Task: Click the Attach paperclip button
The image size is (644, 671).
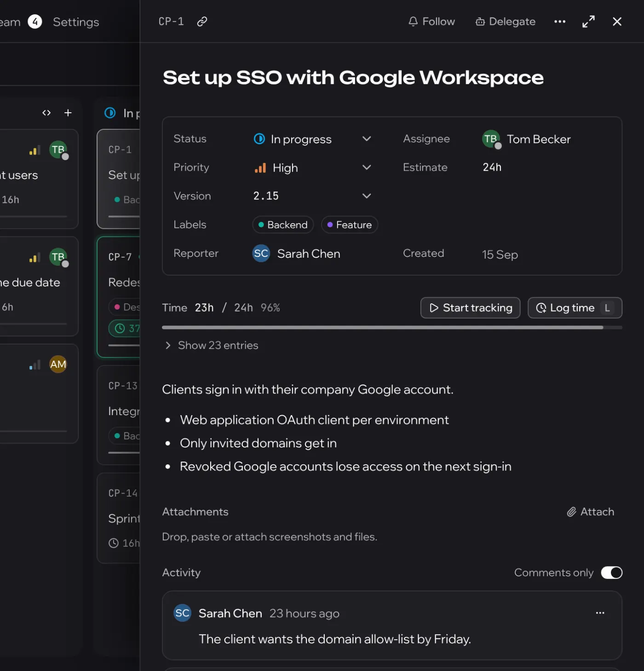Action: (591, 512)
